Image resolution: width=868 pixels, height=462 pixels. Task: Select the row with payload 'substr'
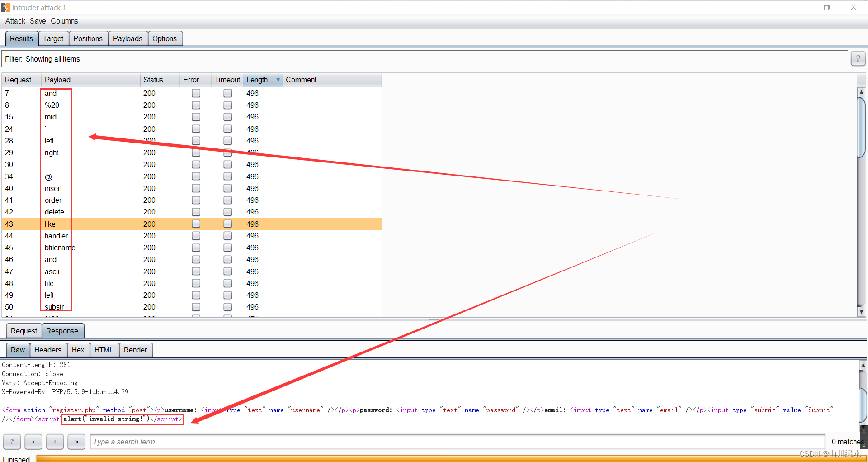[x=192, y=307]
